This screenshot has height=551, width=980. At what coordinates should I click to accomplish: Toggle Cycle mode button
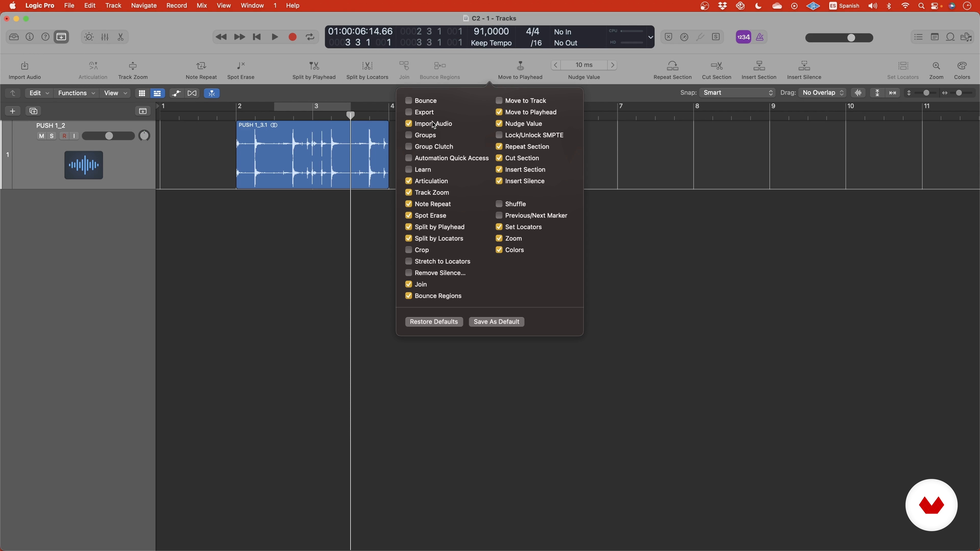[310, 37]
